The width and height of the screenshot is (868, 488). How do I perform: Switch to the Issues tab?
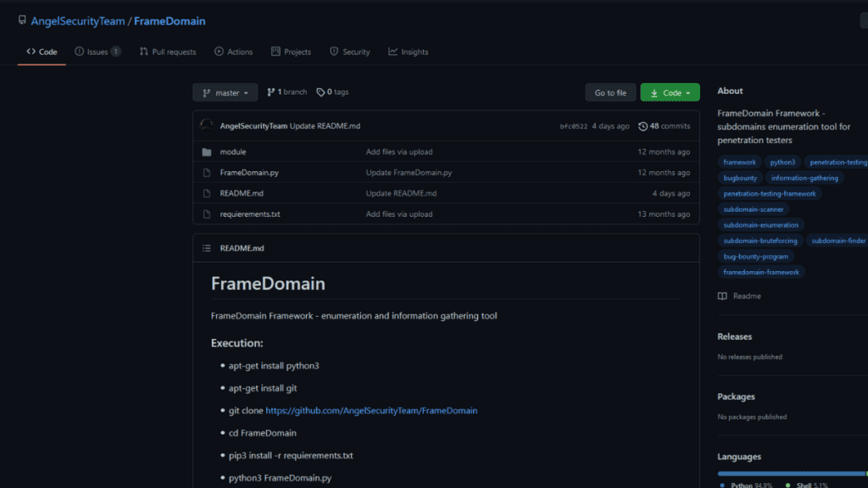(x=97, y=52)
